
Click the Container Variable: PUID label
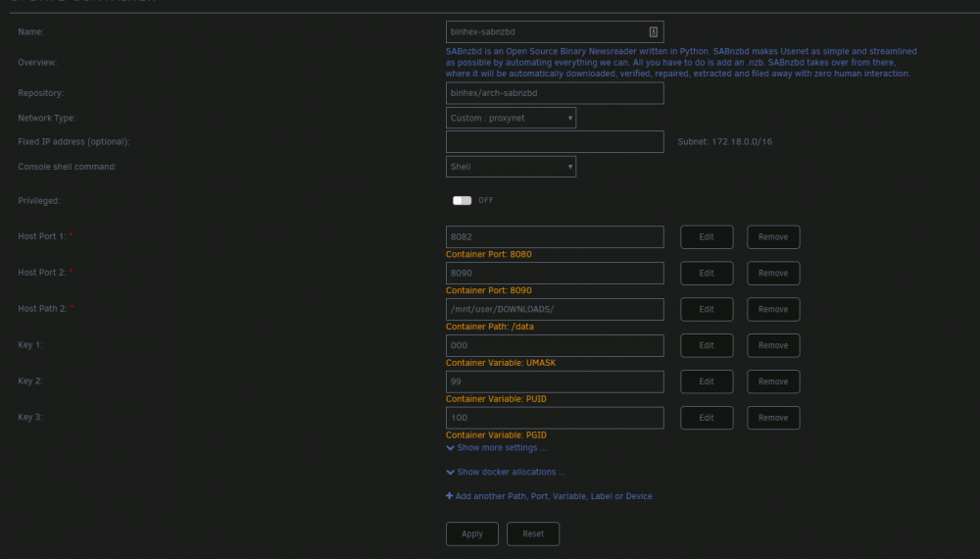(496, 399)
